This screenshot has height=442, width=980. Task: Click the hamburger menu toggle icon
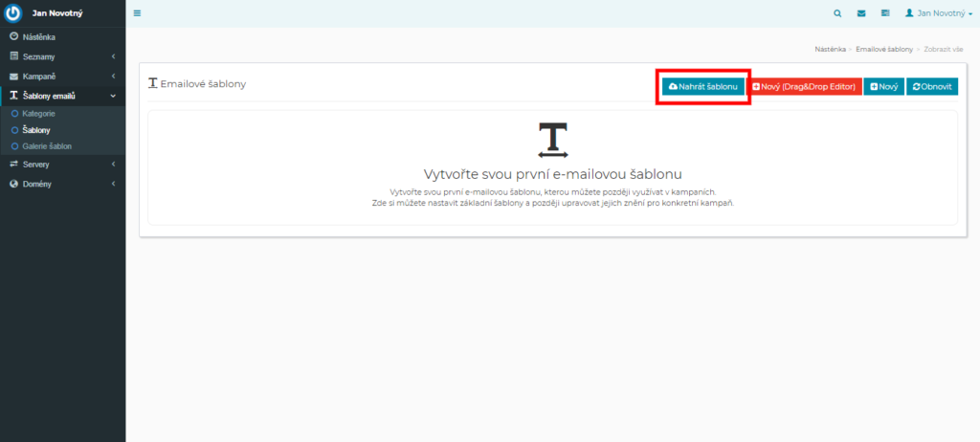coord(137,13)
